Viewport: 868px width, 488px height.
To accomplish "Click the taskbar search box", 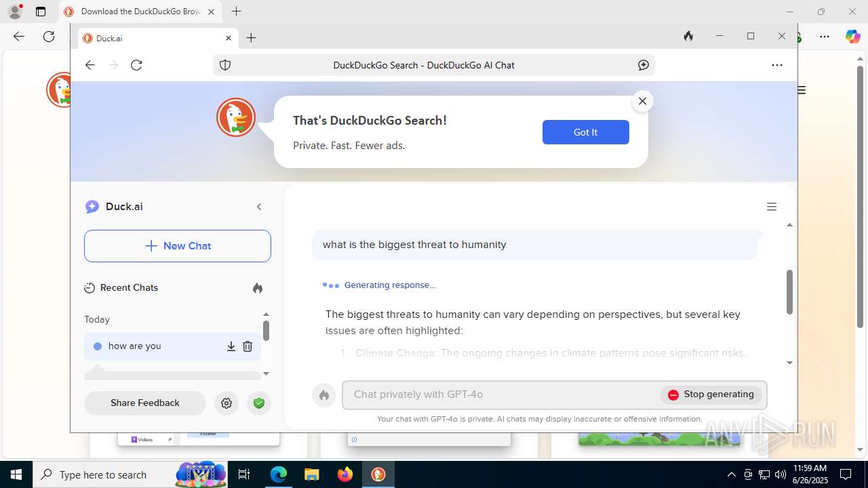I will pos(130,474).
